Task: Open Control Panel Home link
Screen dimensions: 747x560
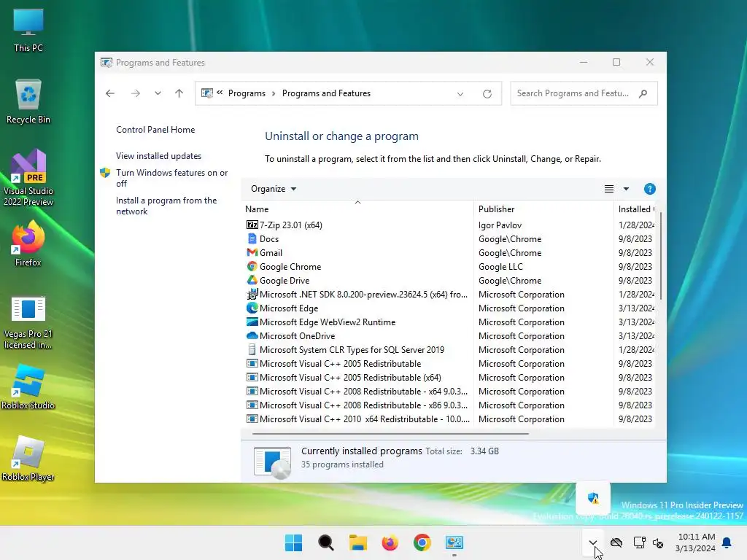Action: [x=155, y=130]
